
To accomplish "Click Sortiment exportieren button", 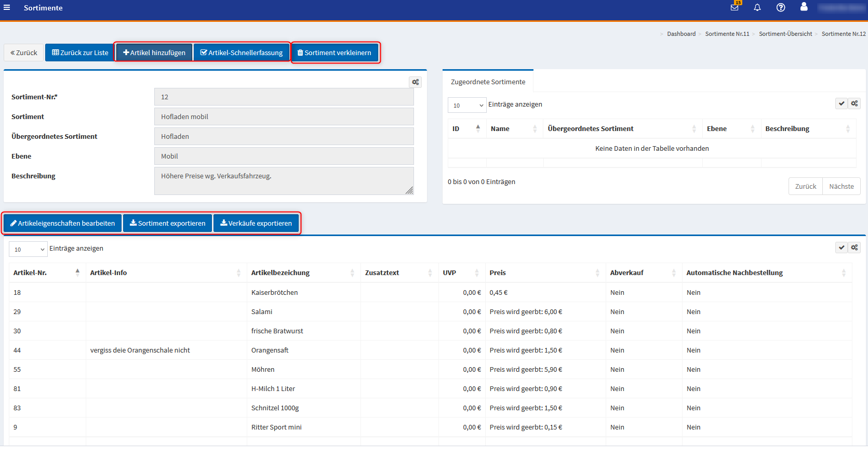I will pos(167,223).
